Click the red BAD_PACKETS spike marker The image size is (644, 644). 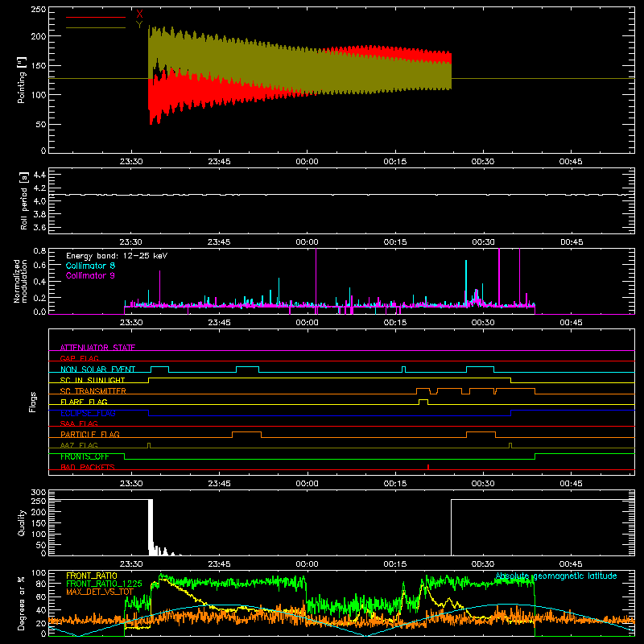click(428, 467)
